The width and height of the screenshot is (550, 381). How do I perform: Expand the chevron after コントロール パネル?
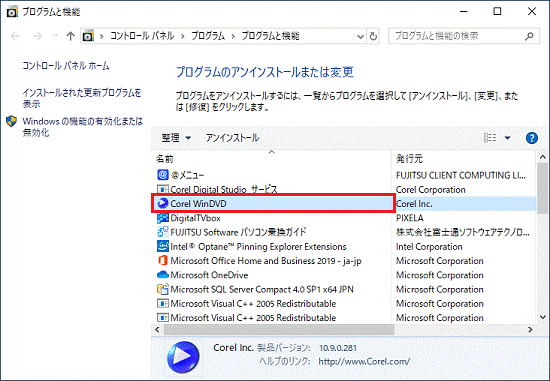[183, 36]
